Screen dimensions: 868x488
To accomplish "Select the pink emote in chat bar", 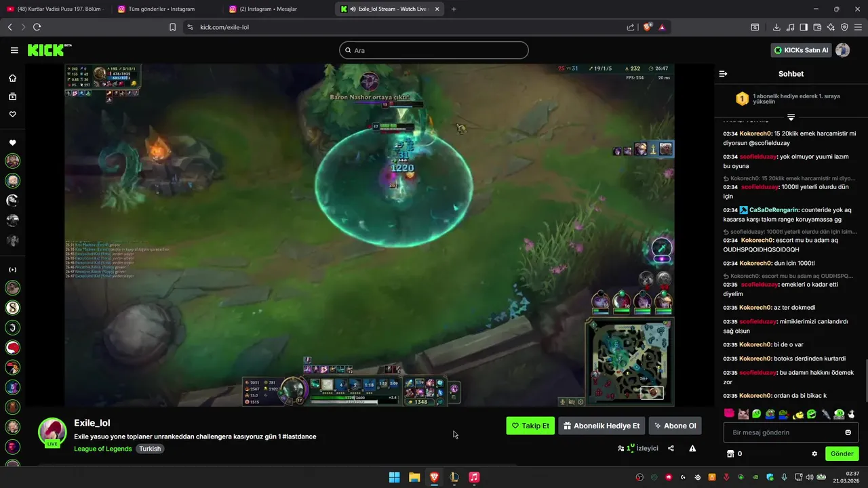I will pos(729,413).
